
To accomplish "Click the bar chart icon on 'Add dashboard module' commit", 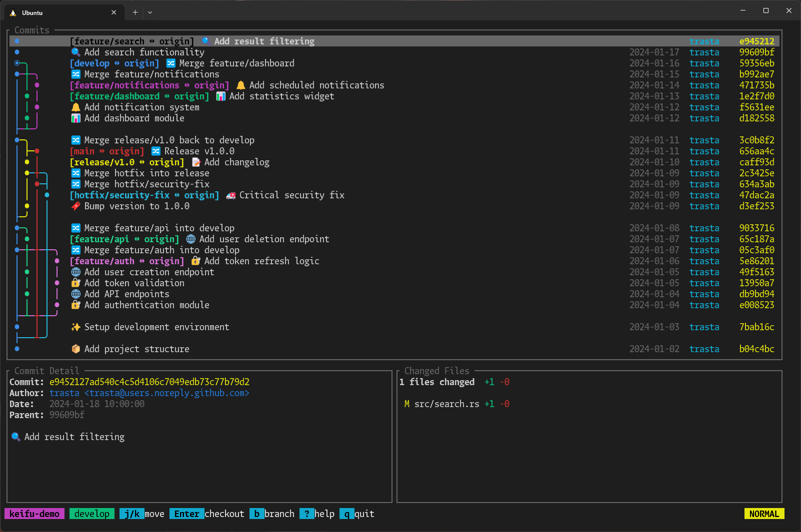I will 75,118.
